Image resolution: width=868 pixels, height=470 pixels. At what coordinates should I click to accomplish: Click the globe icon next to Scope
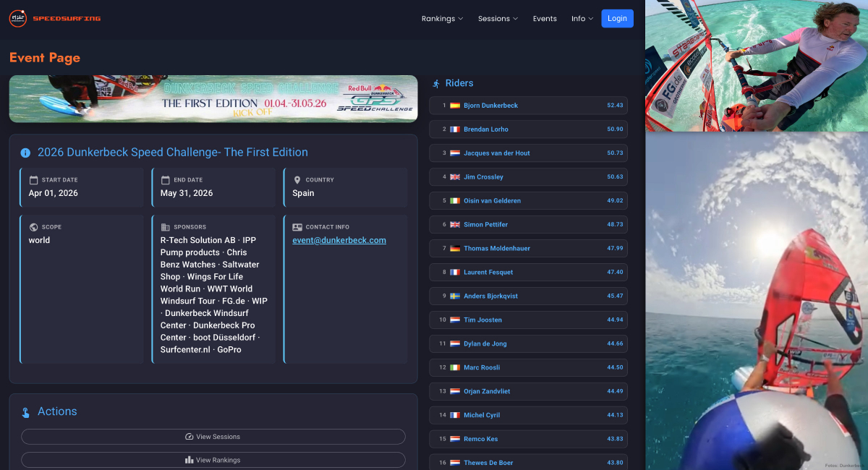click(33, 227)
